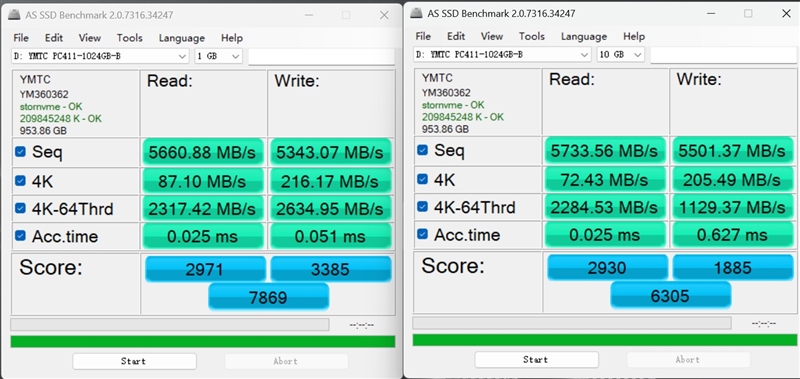The height and width of the screenshot is (379, 800).
Task: Uncheck the 4K checkbox in the left window
Action: pos(20,181)
